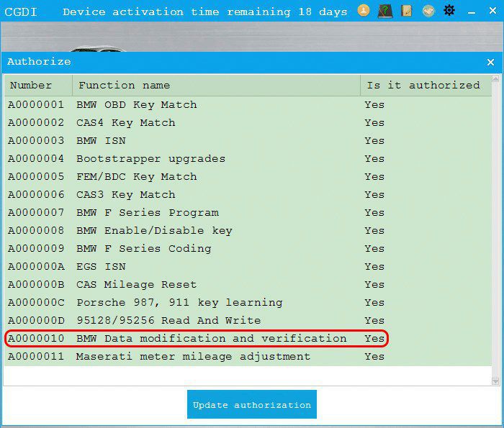
Task: Select Maserati meter mileage adjustment row
Action: click(248, 356)
